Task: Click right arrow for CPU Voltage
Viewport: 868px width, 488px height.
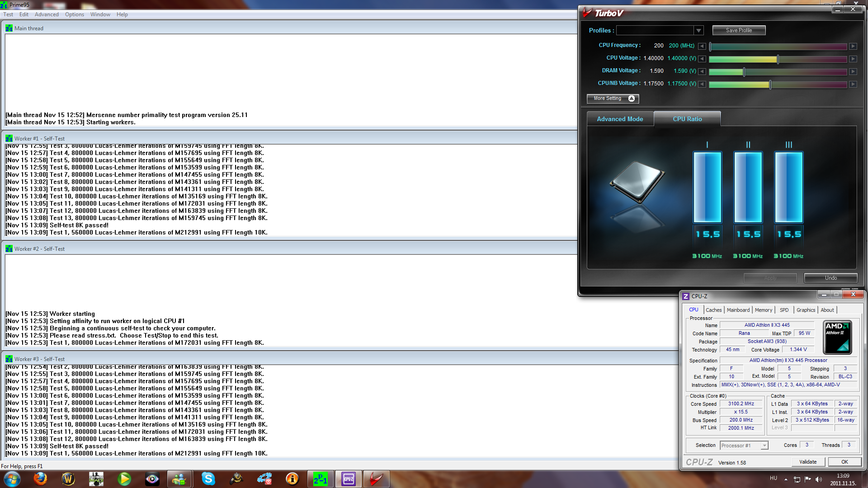Action: point(853,59)
